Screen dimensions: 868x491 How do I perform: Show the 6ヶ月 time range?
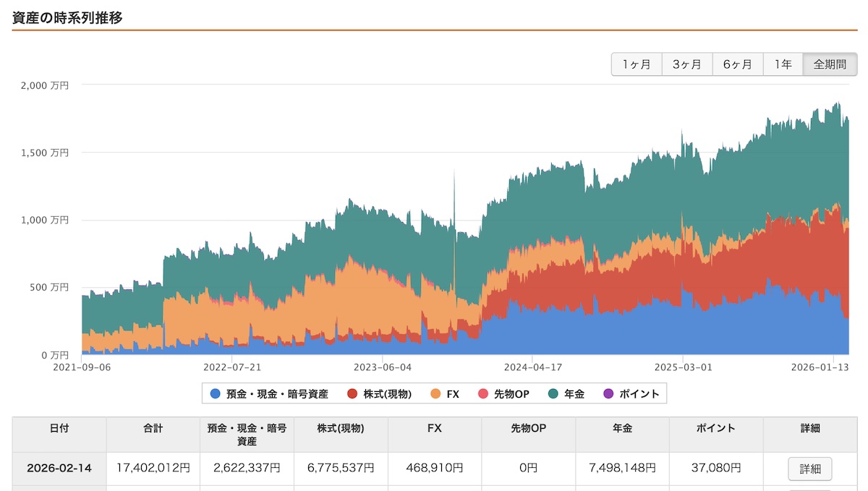tap(738, 64)
